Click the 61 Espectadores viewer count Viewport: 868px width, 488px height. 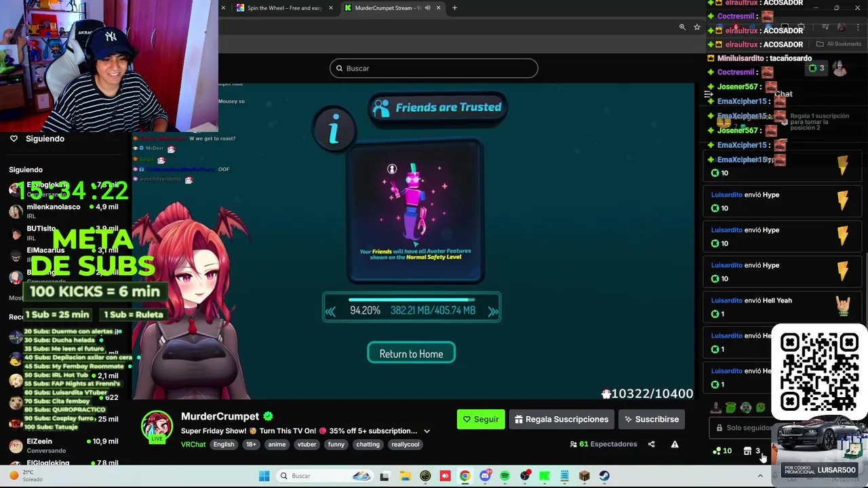click(x=604, y=445)
